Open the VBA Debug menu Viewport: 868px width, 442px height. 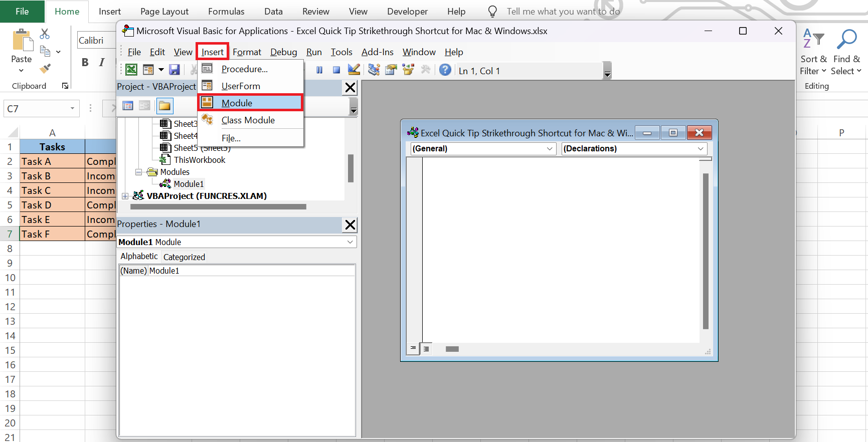[284, 52]
